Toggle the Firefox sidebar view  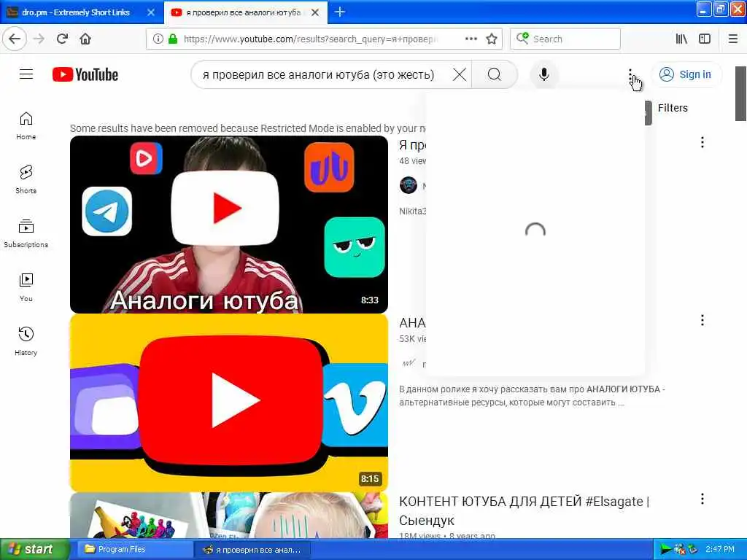(x=705, y=39)
